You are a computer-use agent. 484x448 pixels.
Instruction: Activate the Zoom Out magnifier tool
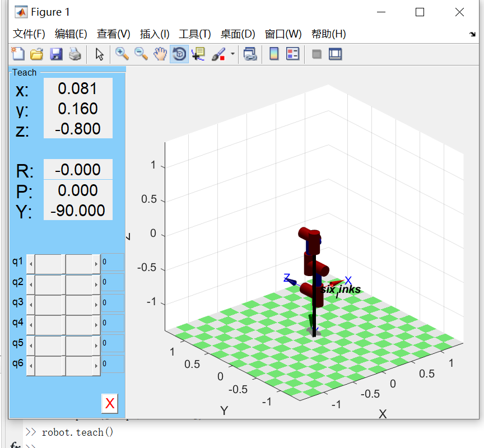pos(141,54)
